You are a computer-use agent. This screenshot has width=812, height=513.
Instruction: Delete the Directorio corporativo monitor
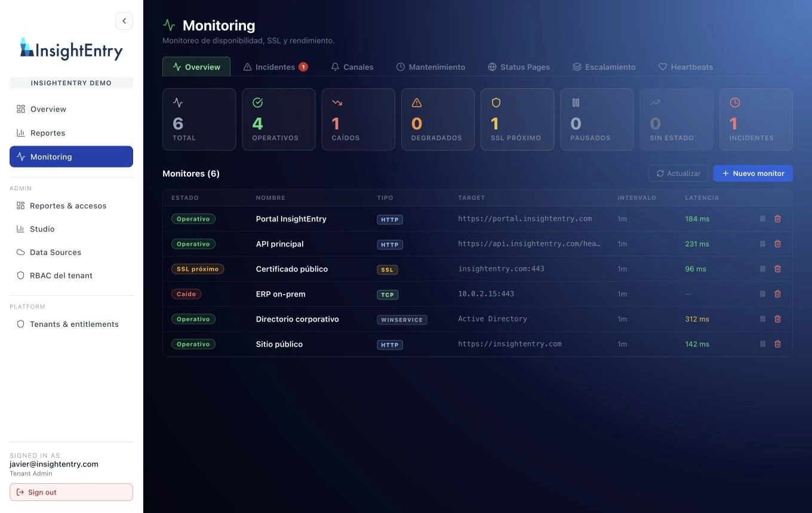(x=777, y=319)
